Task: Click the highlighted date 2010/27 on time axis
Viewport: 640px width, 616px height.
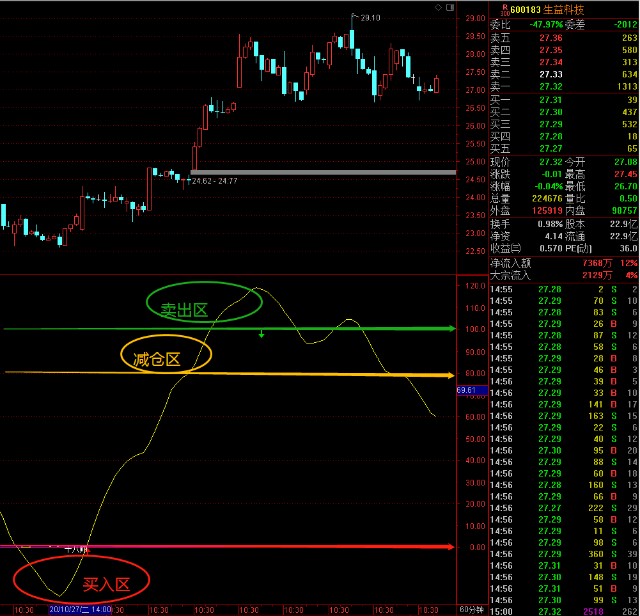Action: (78, 608)
